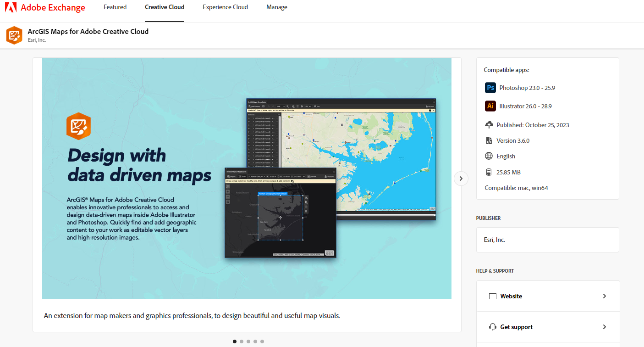Click the Website panel icon

[493, 296]
